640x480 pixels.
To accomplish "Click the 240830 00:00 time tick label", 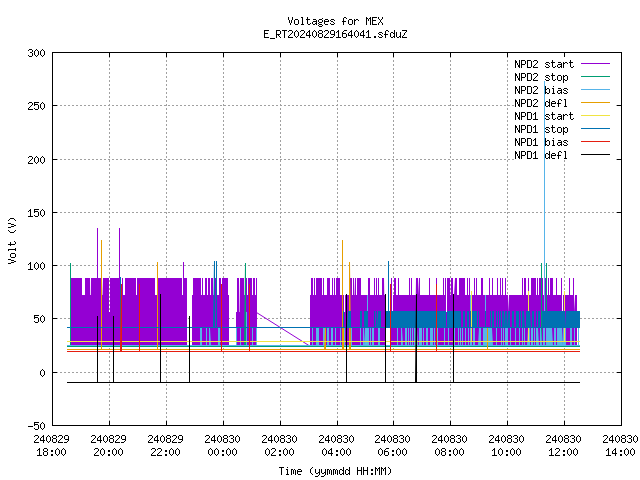I will point(222,446).
